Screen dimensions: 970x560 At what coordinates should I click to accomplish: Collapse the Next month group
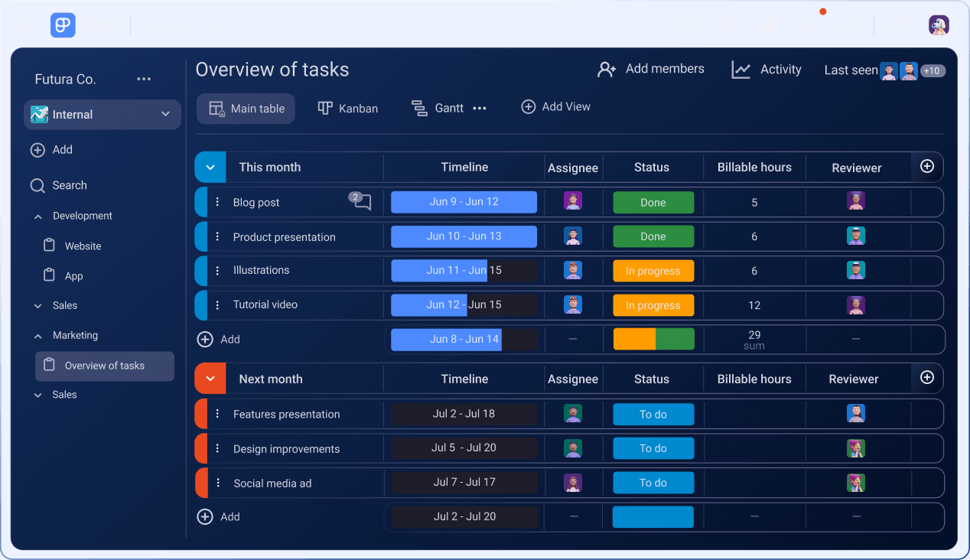pyautogui.click(x=210, y=379)
